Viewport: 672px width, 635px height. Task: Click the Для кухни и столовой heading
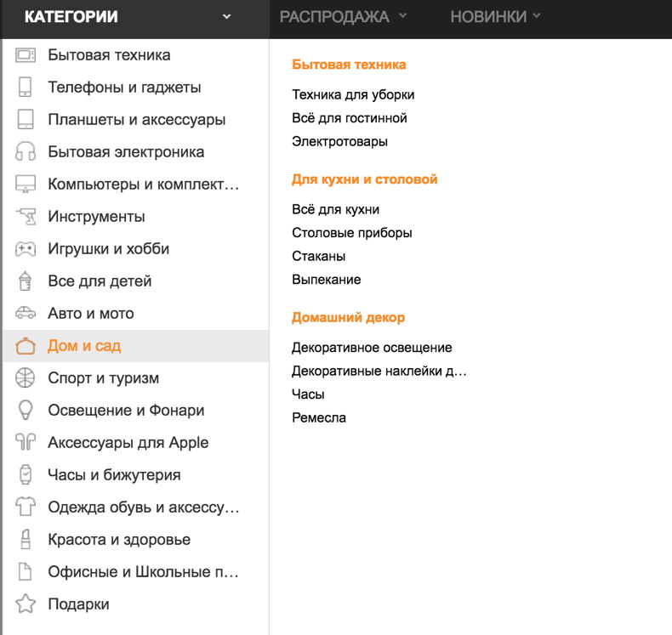(365, 179)
